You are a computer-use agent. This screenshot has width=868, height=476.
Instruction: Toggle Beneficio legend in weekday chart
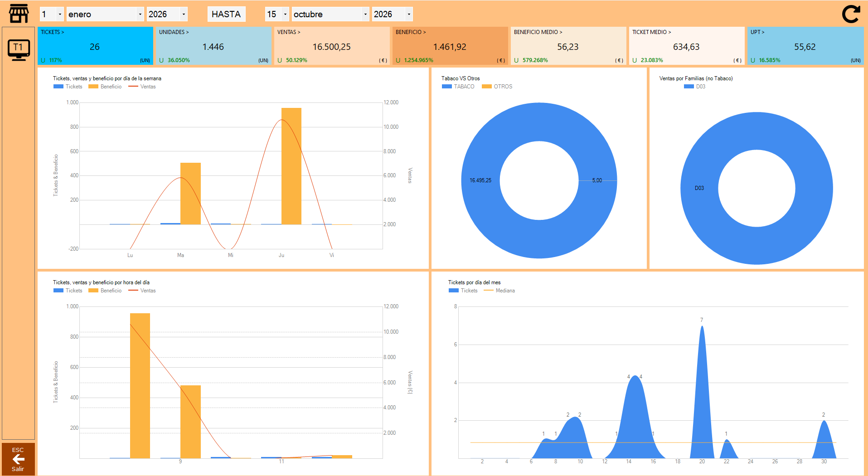[105, 87]
